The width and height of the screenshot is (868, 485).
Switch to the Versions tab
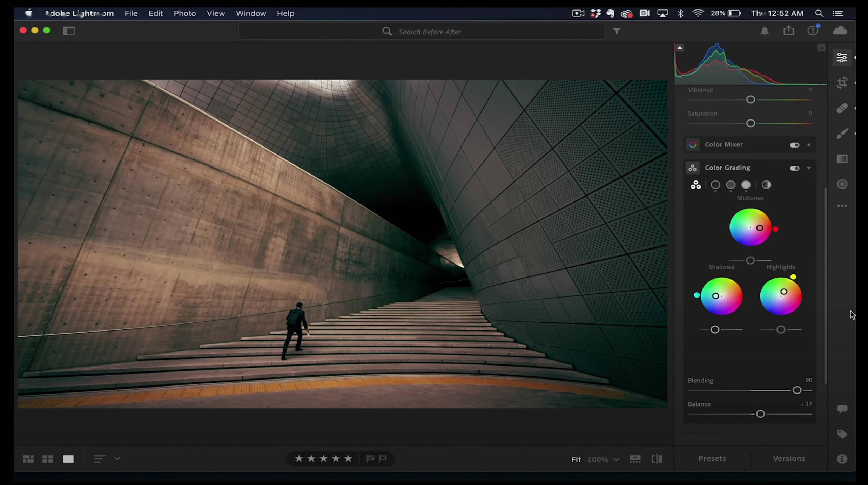click(x=789, y=458)
